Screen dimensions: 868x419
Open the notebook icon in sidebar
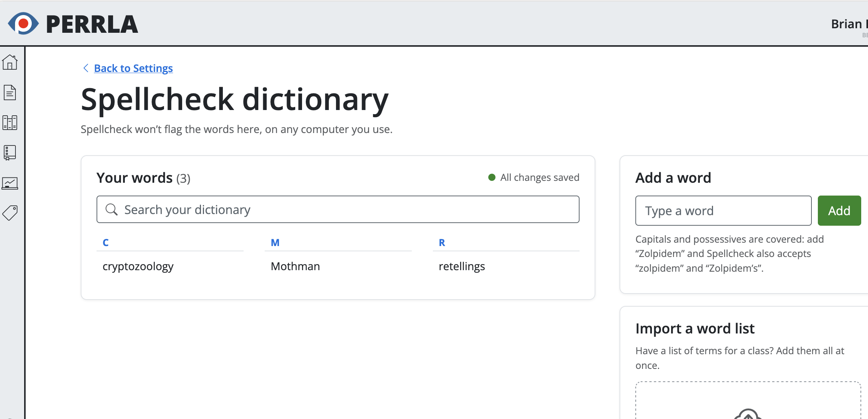click(x=10, y=153)
